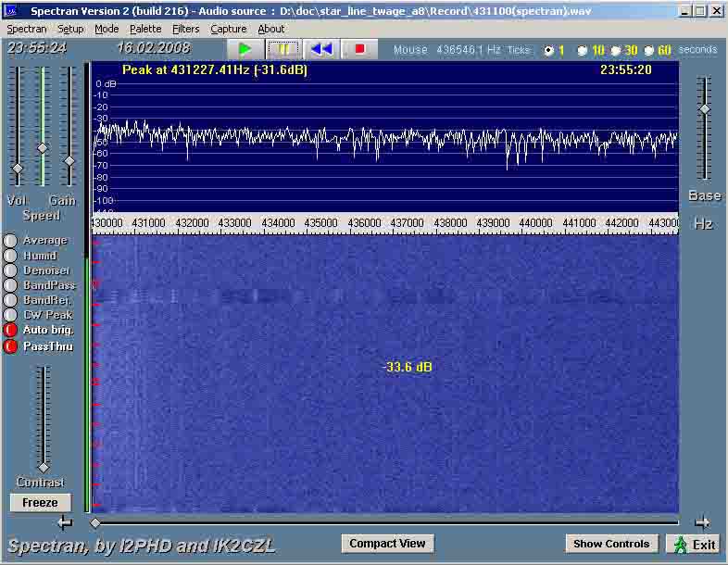The height and width of the screenshot is (565, 728).
Task: Enable the Denoiser filter
Action: (10, 270)
